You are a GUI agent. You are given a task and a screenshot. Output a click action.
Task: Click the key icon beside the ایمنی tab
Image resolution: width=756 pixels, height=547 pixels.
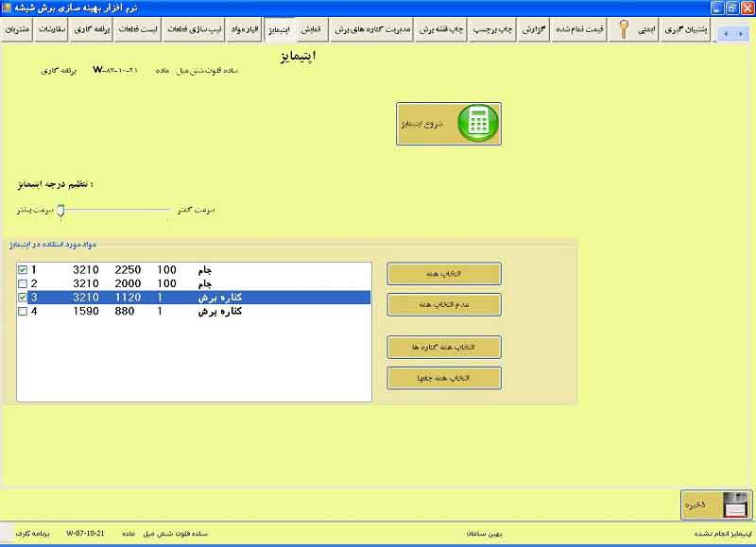point(624,30)
